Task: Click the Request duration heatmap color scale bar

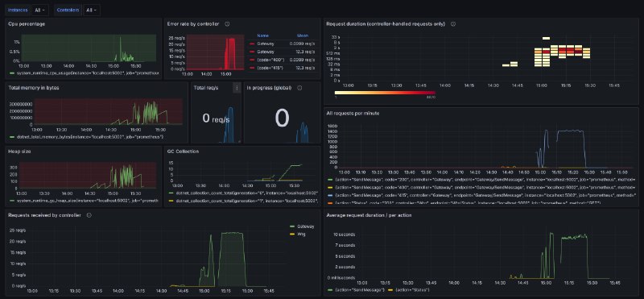Action: click(x=385, y=93)
